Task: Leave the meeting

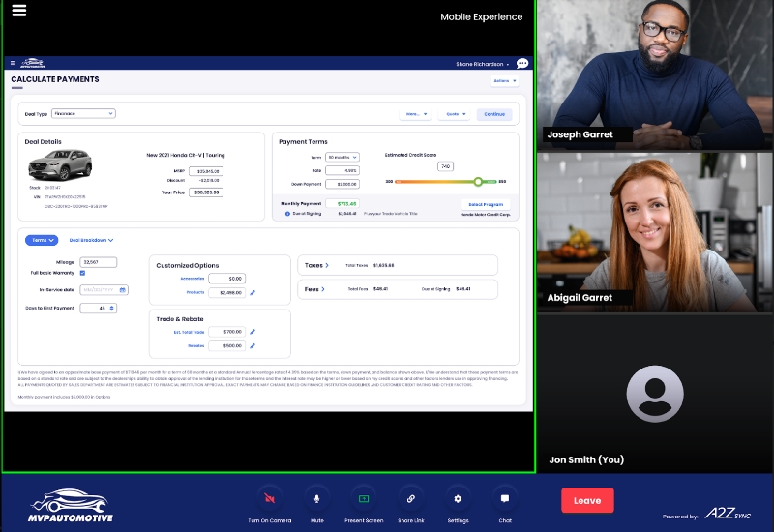Action: pos(587,500)
